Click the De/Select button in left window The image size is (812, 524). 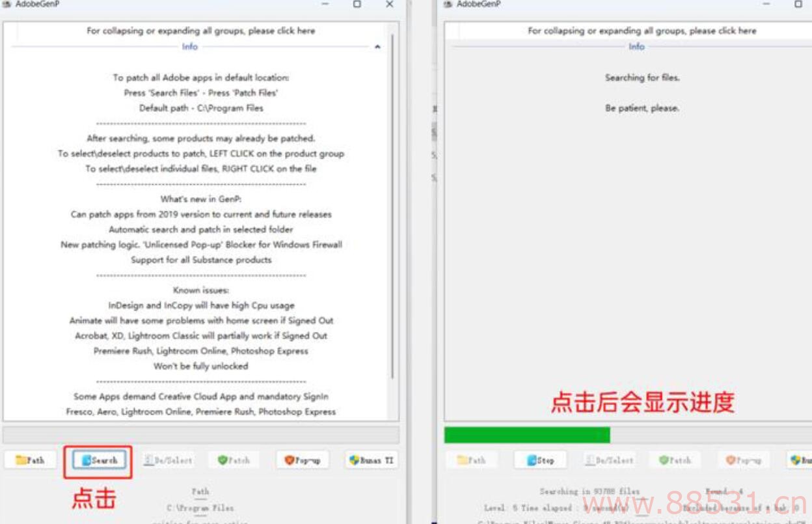pos(168,460)
